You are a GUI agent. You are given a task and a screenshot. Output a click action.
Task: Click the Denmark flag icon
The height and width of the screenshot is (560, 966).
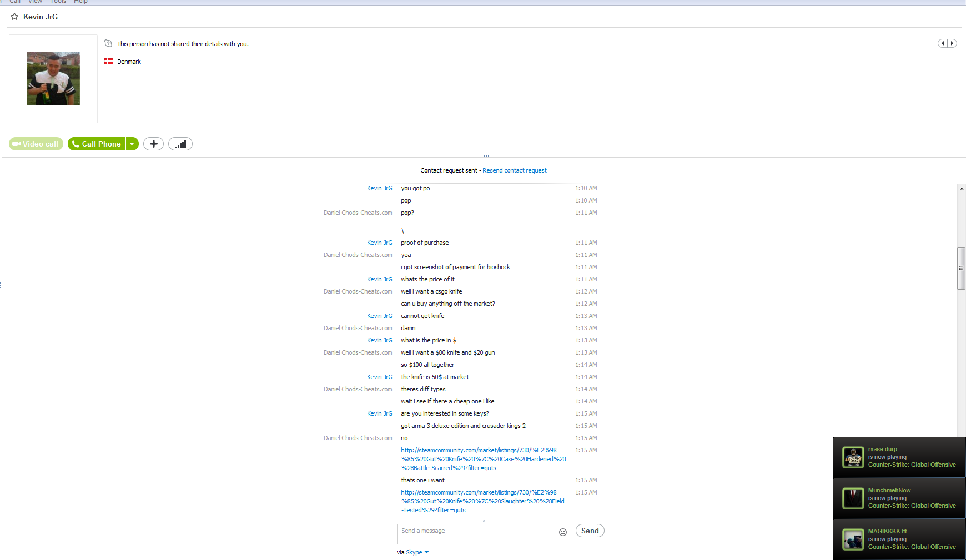click(109, 62)
